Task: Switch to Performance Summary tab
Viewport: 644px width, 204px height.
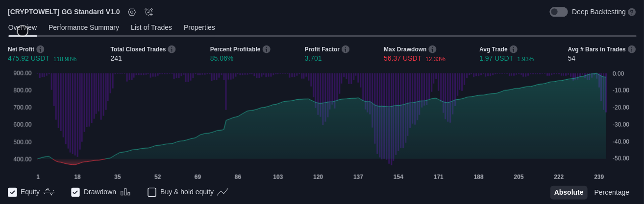Action: point(84,27)
